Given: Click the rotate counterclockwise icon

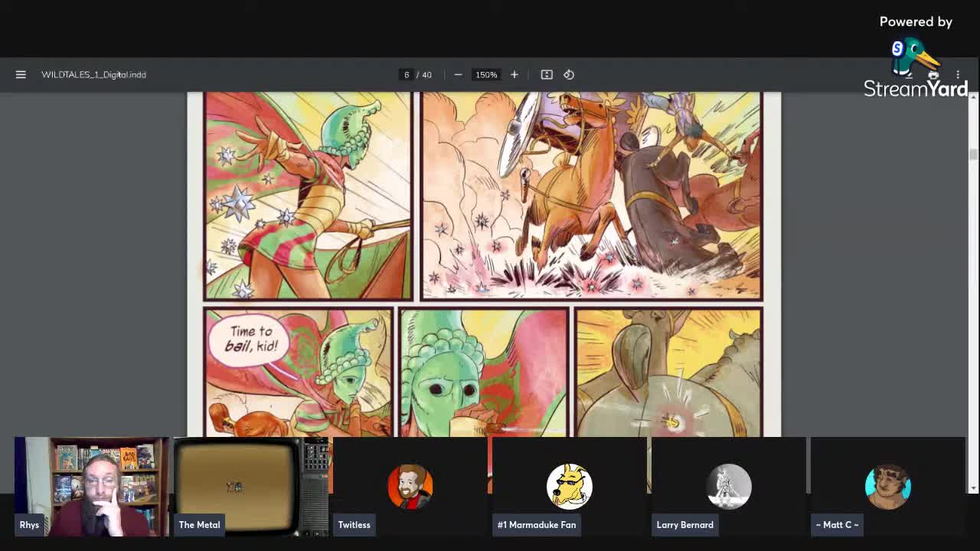Looking at the screenshot, I should [x=569, y=74].
